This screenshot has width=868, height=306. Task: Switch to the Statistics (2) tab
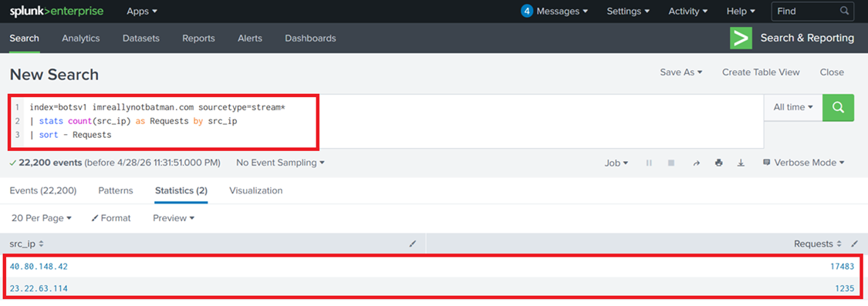pos(181,191)
